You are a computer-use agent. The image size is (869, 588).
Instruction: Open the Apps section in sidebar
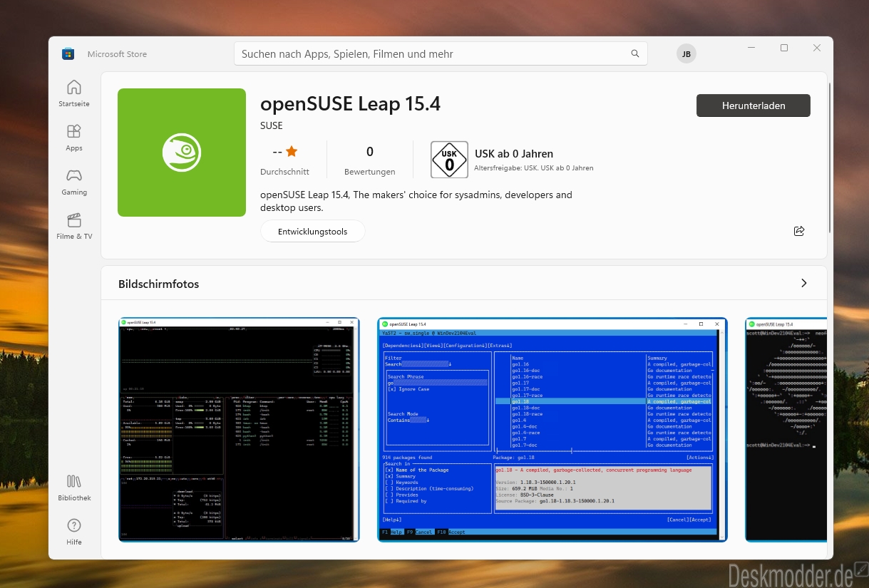74,138
